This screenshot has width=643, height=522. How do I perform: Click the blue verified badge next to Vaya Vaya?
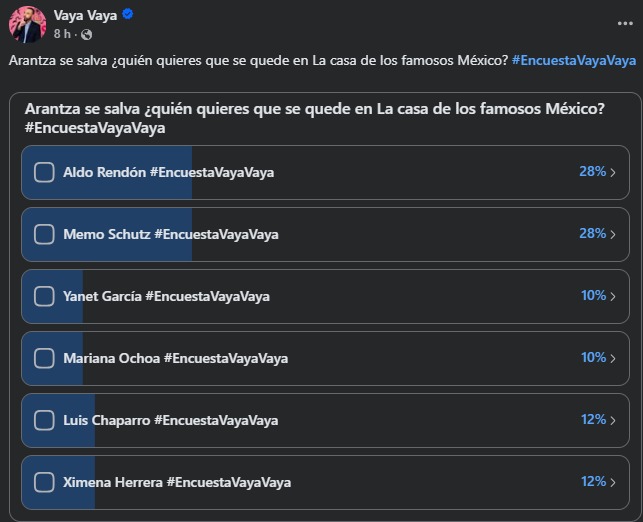pyautogui.click(x=128, y=14)
